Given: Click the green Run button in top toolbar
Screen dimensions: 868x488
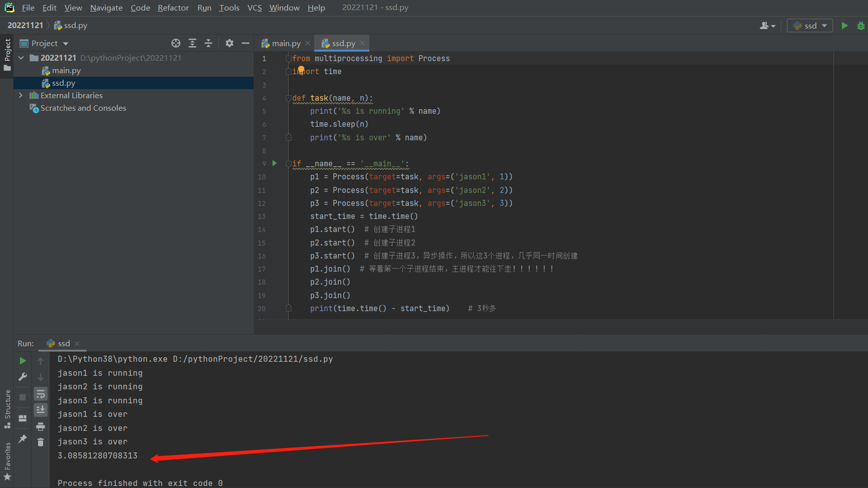Looking at the screenshot, I should pos(844,26).
